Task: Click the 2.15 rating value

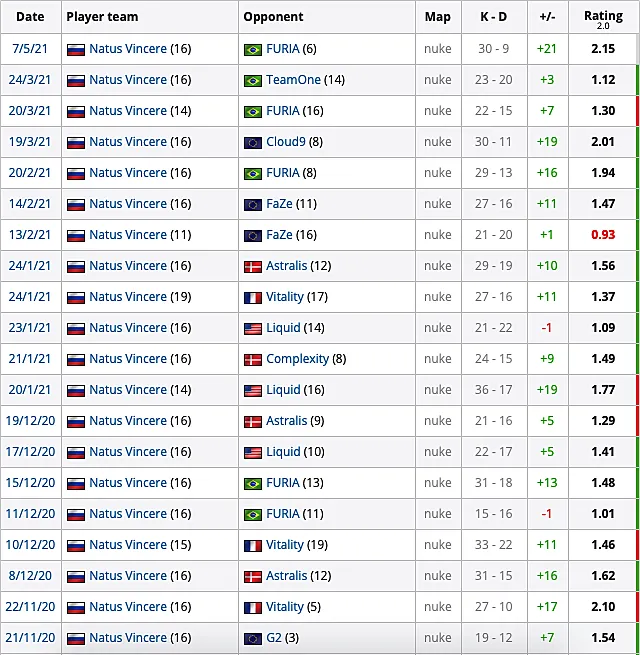Action: tap(603, 48)
